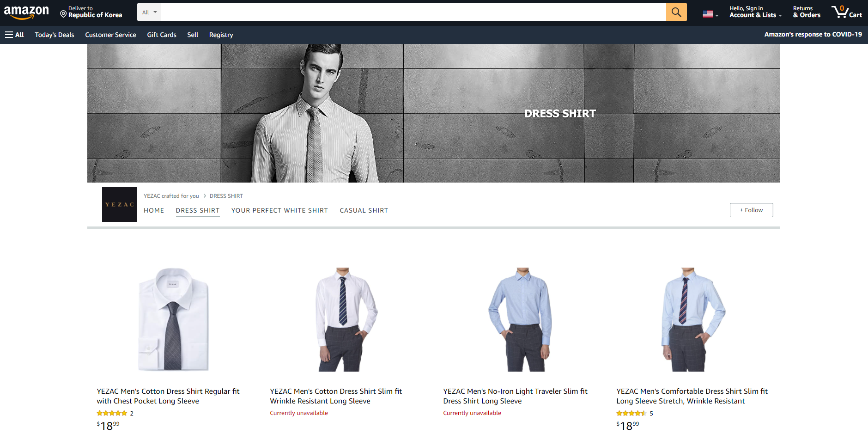Click the Sell nav link
Screen dimensions: 868x440
point(193,35)
